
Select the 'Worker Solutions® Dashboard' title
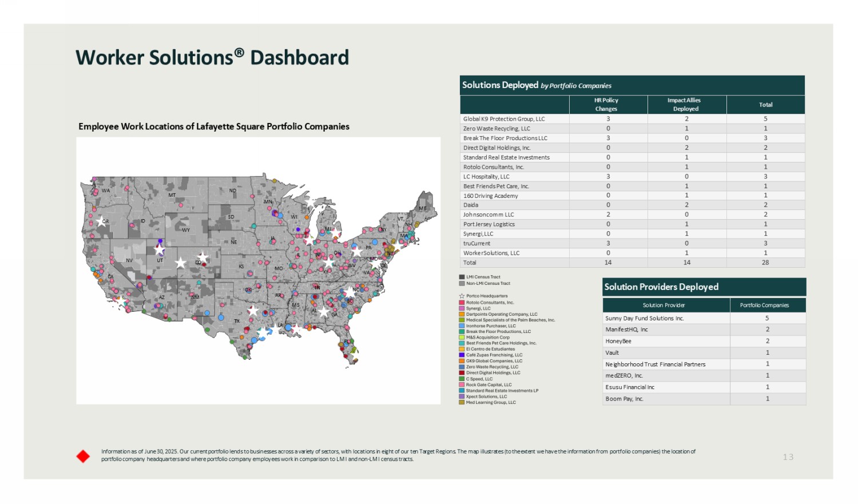pos(212,57)
